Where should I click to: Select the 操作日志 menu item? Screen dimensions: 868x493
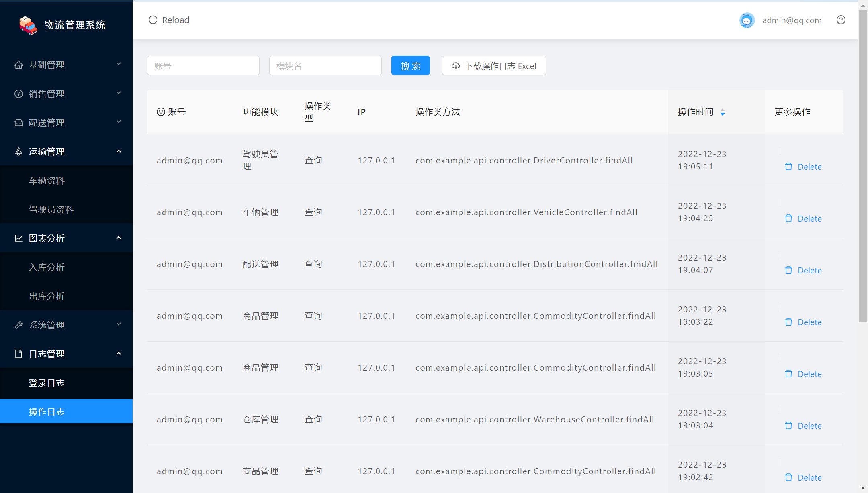(66, 412)
